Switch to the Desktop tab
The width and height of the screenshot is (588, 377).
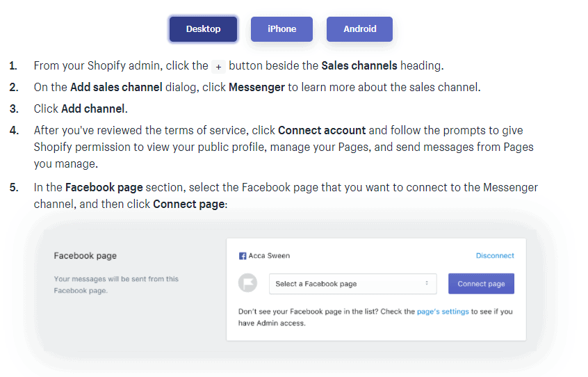tap(203, 29)
